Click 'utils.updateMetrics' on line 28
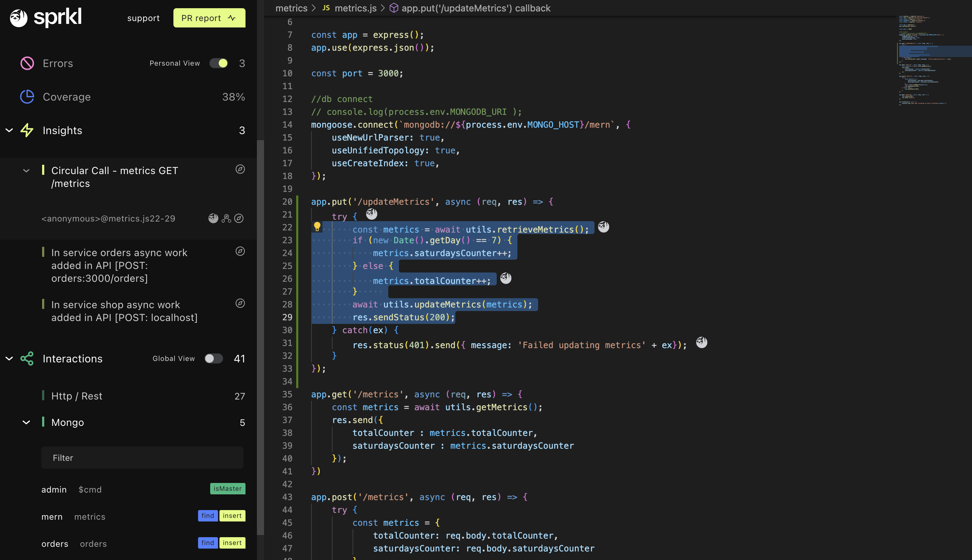The image size is (972, 560). pyautogui.click(x=432, y=305)
